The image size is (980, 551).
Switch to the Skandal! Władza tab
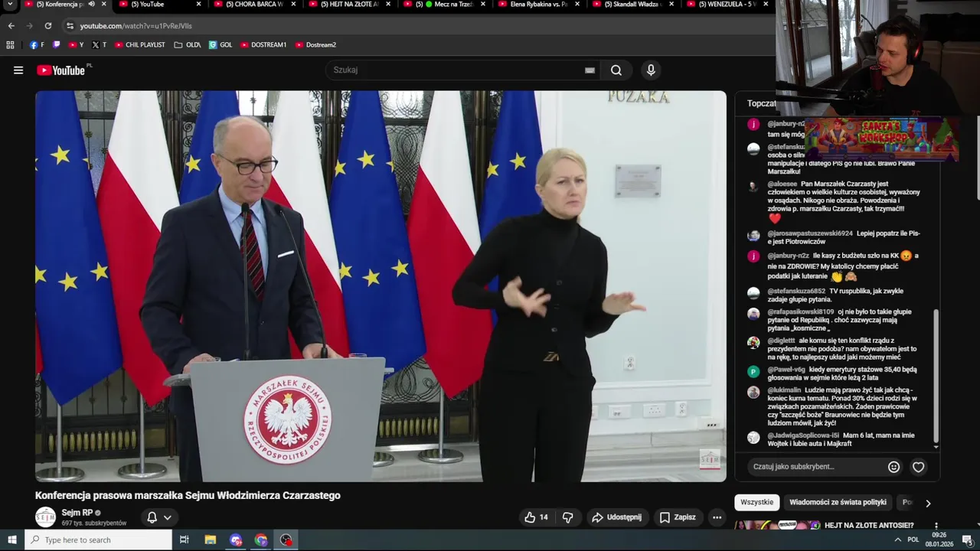[x=634, y=5]
